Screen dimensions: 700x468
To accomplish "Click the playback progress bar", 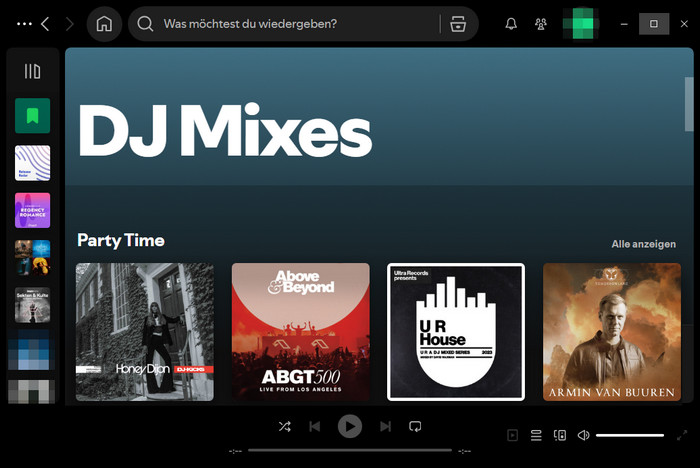I will (x=350, y=451).
